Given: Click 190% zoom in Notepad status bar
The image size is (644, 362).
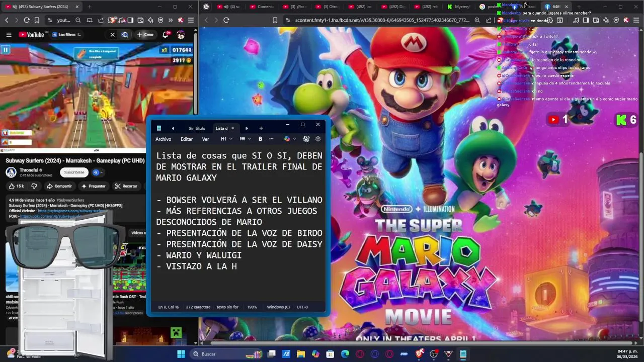Looking at the screenshot, I should point(252,307).
